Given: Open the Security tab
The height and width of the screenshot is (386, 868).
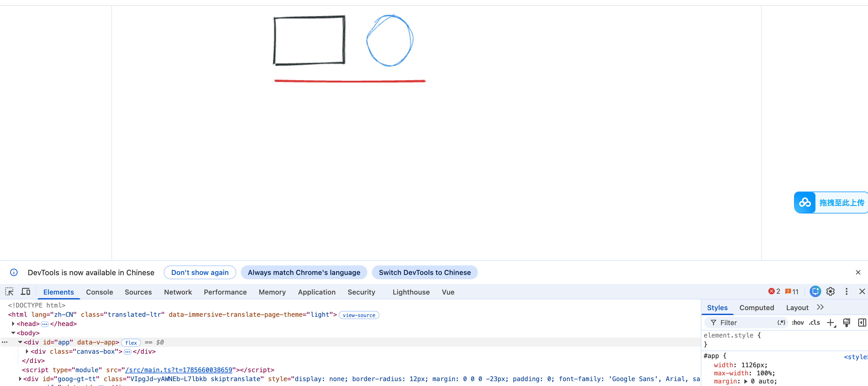Looking at the screenshot, I should [x=361, y=292].
